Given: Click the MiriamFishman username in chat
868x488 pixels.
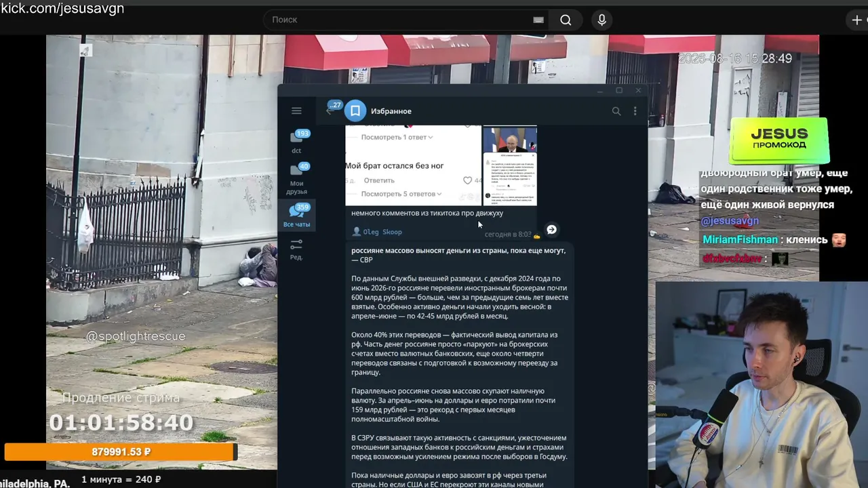Looking at the screenshot, I should point(740,240).
